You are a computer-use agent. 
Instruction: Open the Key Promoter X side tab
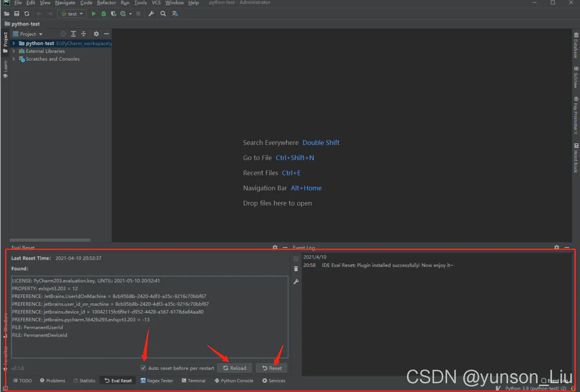click(x=576, y=115)
